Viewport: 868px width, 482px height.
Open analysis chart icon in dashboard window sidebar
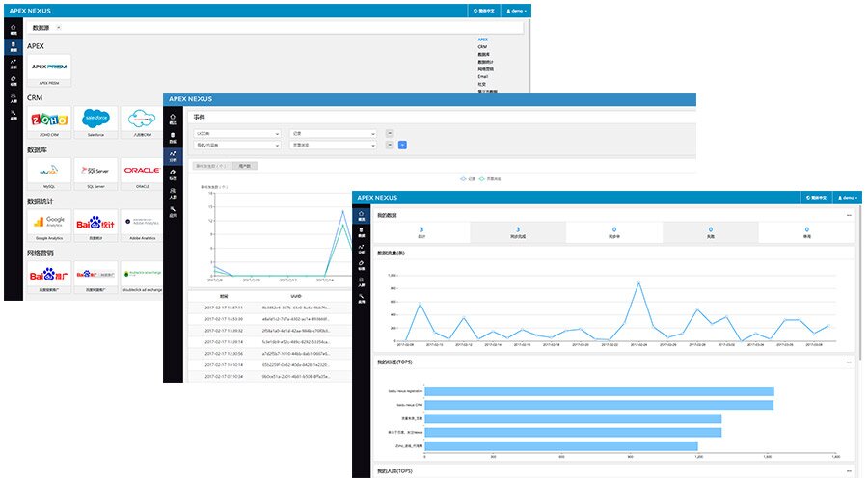tap(362, 249)
